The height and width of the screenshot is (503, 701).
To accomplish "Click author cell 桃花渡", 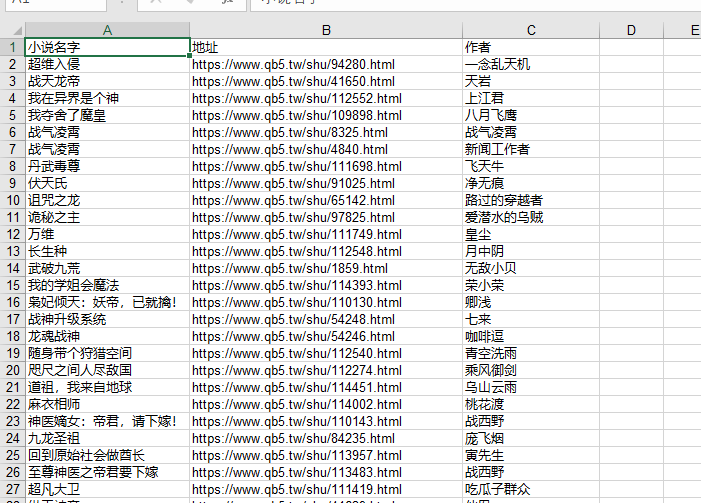I will coord(531,404).
